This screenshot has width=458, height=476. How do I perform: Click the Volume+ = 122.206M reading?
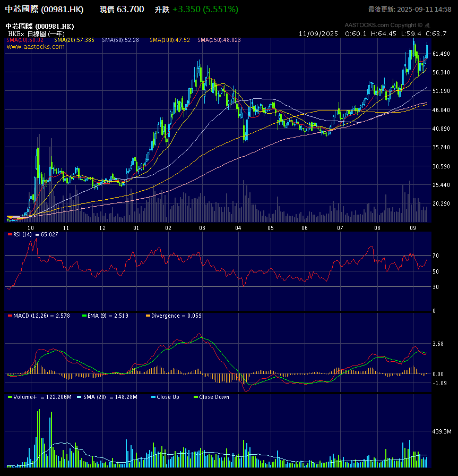(42, 397)
